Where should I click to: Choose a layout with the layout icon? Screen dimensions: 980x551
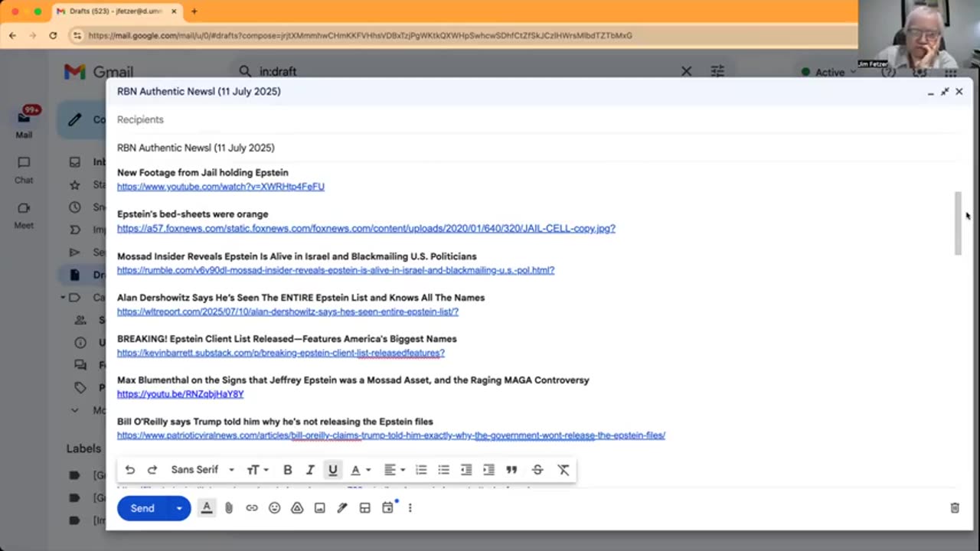[365, 508]
